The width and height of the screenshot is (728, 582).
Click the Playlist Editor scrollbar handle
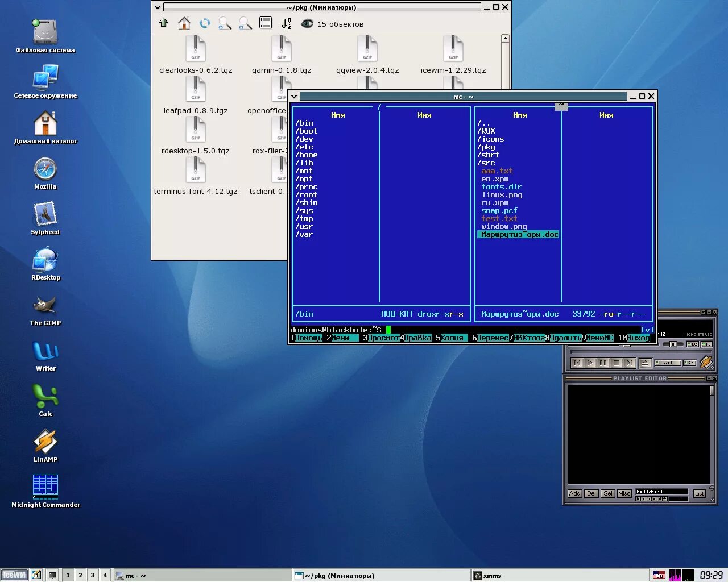(x=712, y=390)
